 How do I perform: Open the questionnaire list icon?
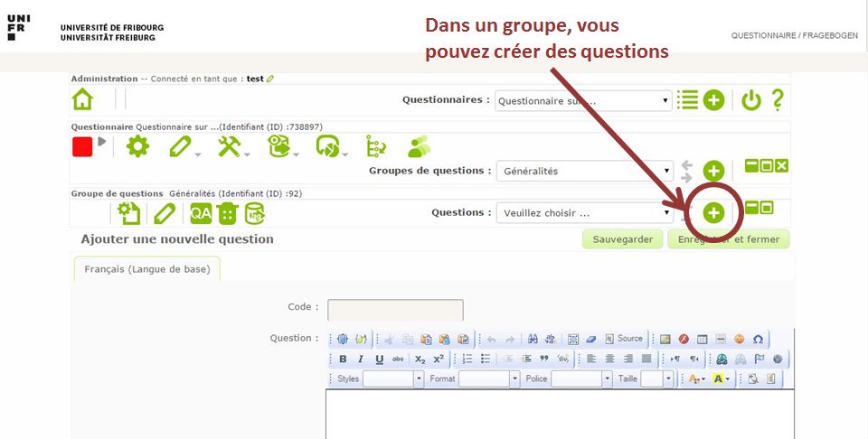coord(688,99)
